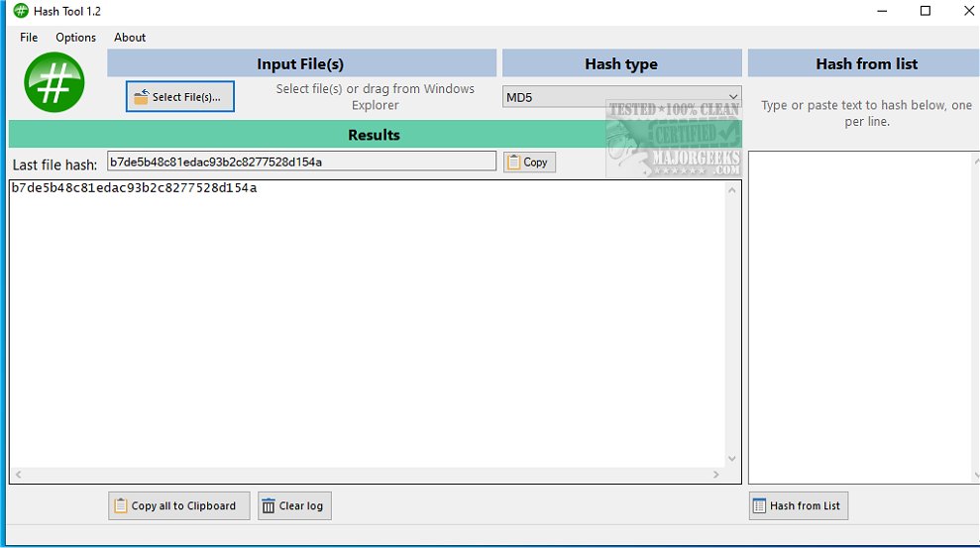Open the About menu
Viewport: 980px width, 548px height.
click(130, 38)
